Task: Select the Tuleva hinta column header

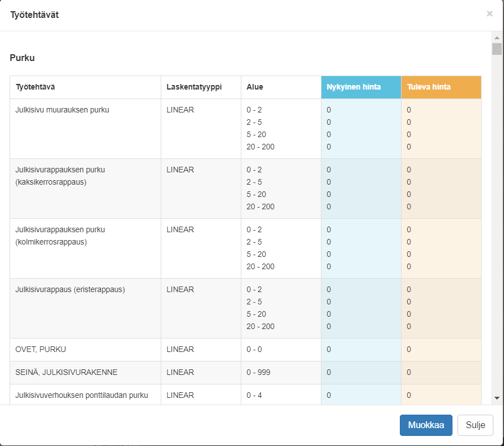Action: tap(441, 87)
